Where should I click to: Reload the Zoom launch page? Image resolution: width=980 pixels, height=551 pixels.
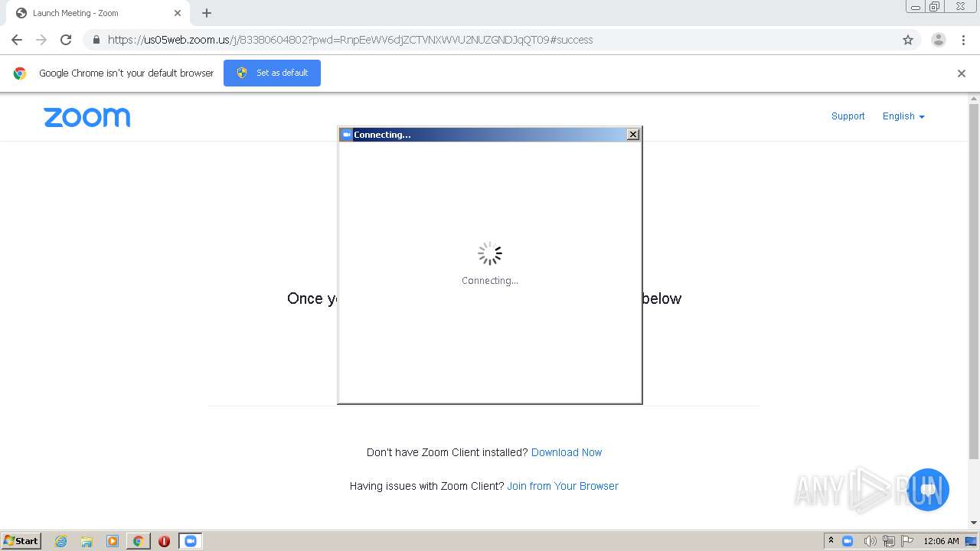[x=66, y=40]
